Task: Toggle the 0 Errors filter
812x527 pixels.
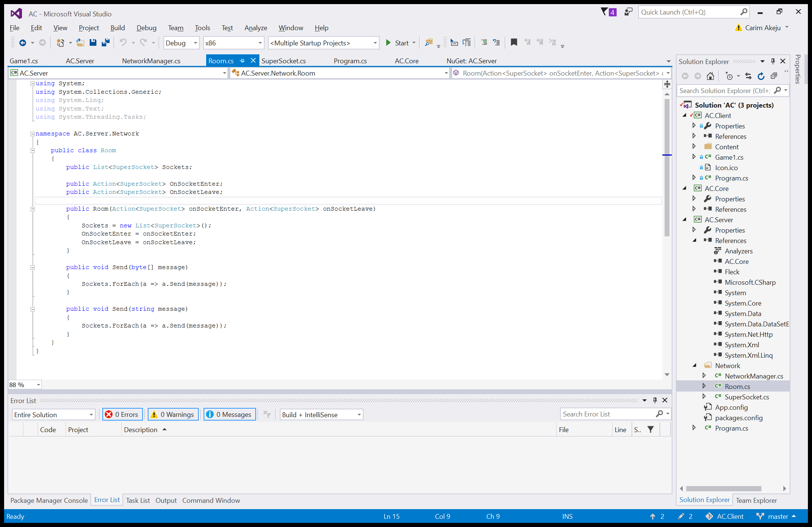Action: tap(122, 415)
